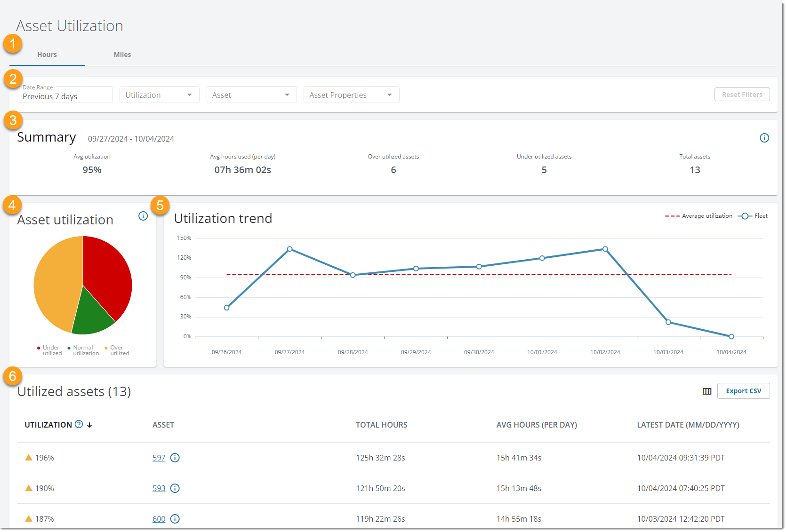Sort by Utilization using the down arrow
The width and height of the screenshot is (787, 532).
(x=89, y=425)
